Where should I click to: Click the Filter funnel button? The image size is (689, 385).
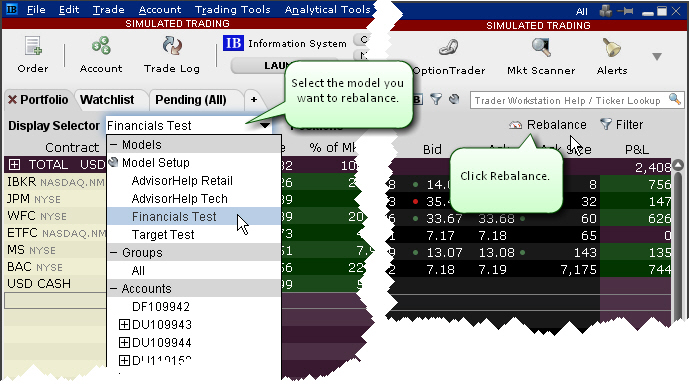click(621, 125)
